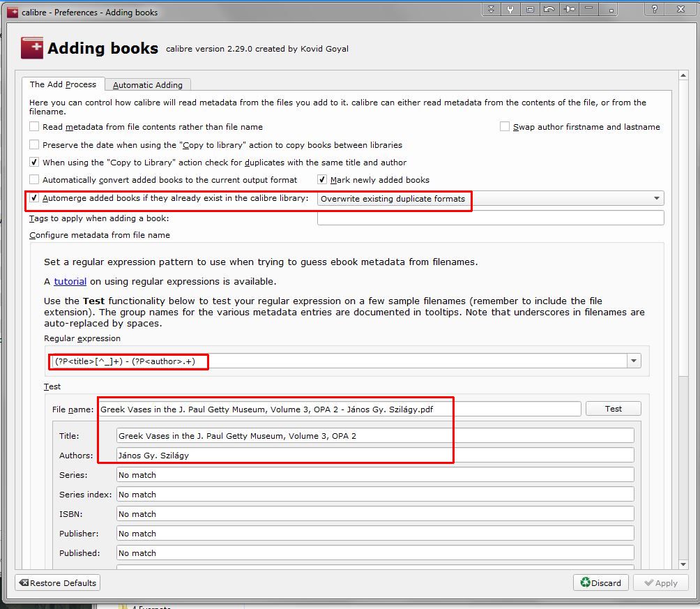
Task: Uncheck Mark newly added books
Action: 322,179
